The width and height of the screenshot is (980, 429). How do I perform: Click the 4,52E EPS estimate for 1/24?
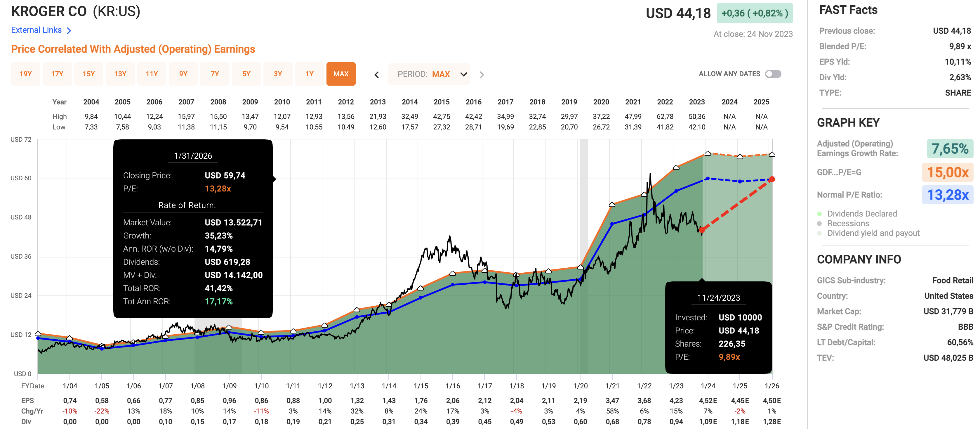708,400
